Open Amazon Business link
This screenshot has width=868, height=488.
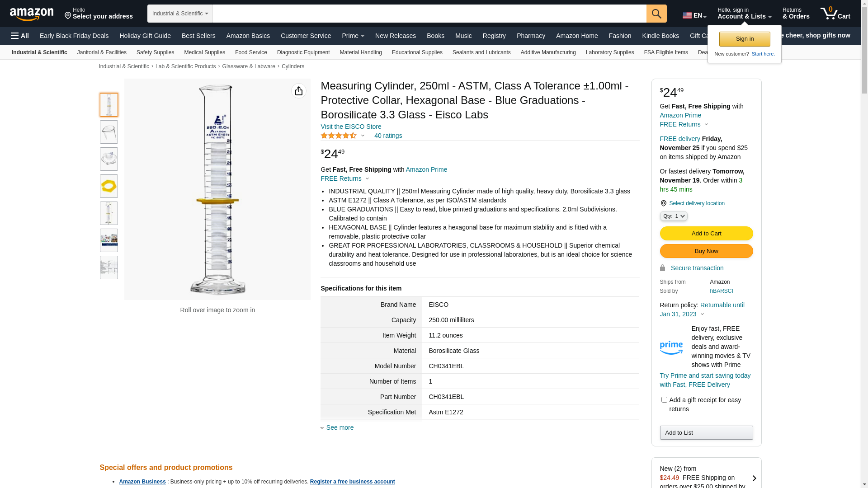142,482
